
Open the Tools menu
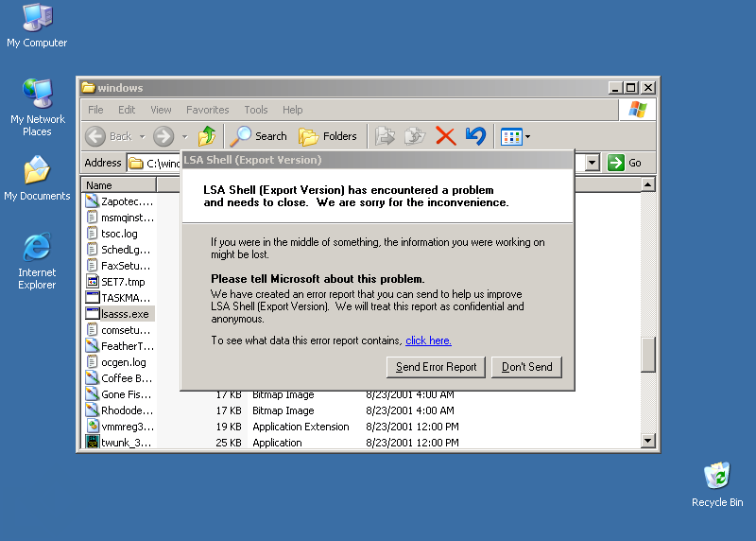click(255, 110)
